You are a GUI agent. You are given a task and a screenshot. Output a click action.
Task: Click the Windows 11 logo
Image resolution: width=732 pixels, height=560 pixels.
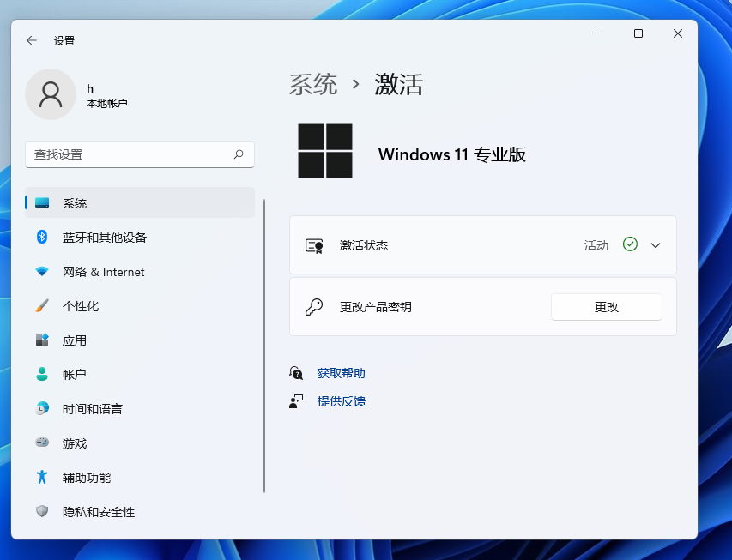[x=325, y=151]
